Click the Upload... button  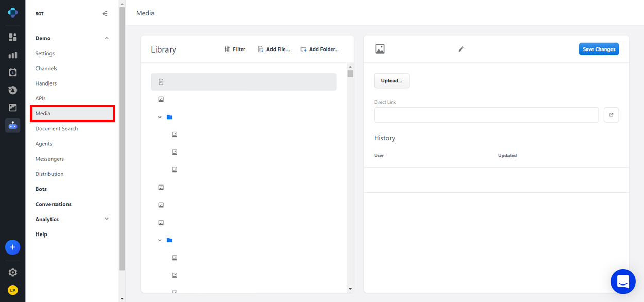[x=392, y=81]
